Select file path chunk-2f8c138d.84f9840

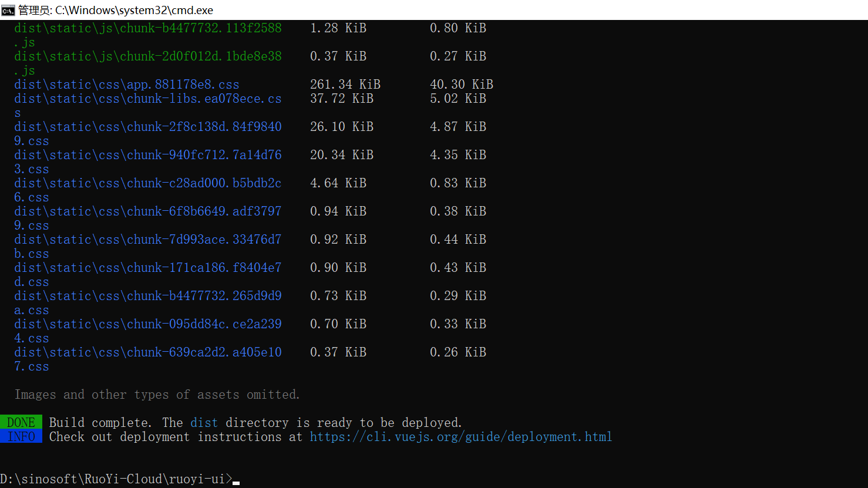click(x=148, y=127)
